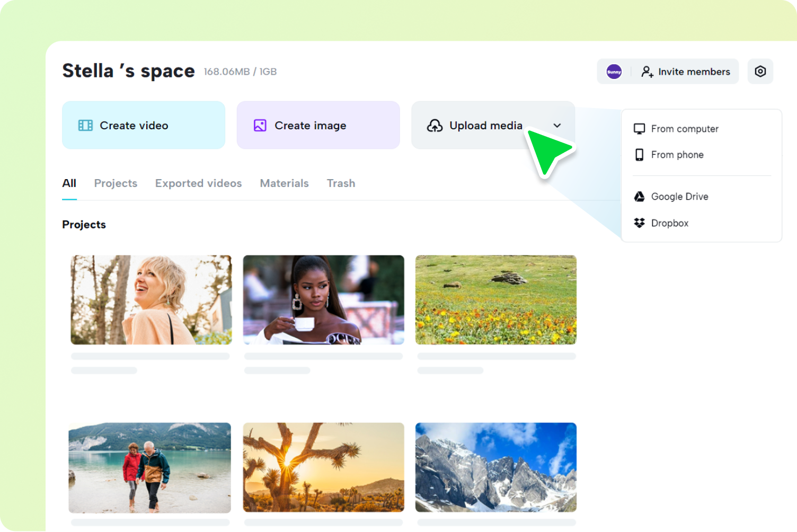This screenshot has width=797, height=532.
Task: Open the Joshua tree sunset project
Action: coord(324,467)
